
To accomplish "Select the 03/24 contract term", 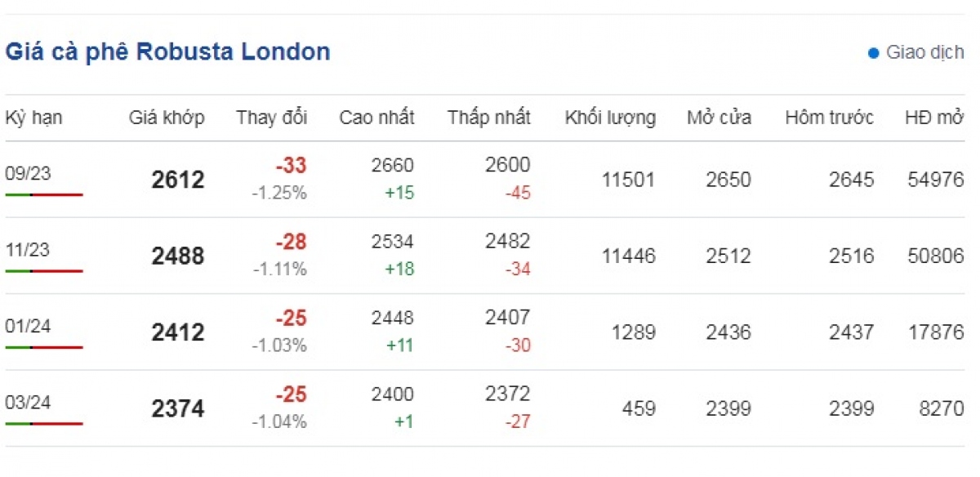I will click(27, 403).
